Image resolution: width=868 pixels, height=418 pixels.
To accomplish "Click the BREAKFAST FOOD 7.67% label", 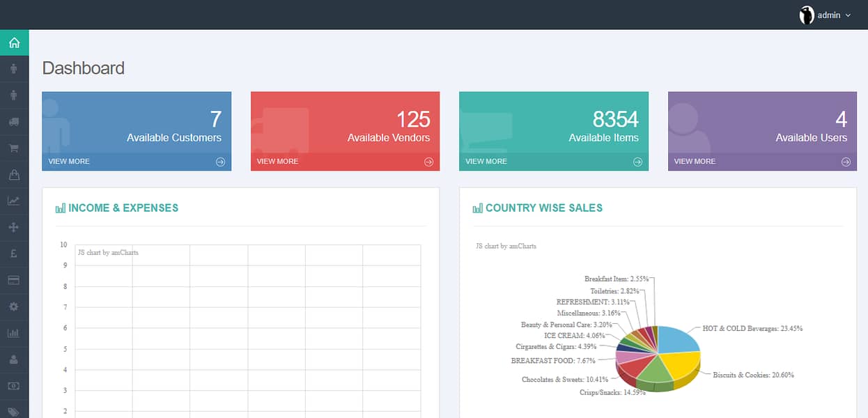I will coord(553,361).
